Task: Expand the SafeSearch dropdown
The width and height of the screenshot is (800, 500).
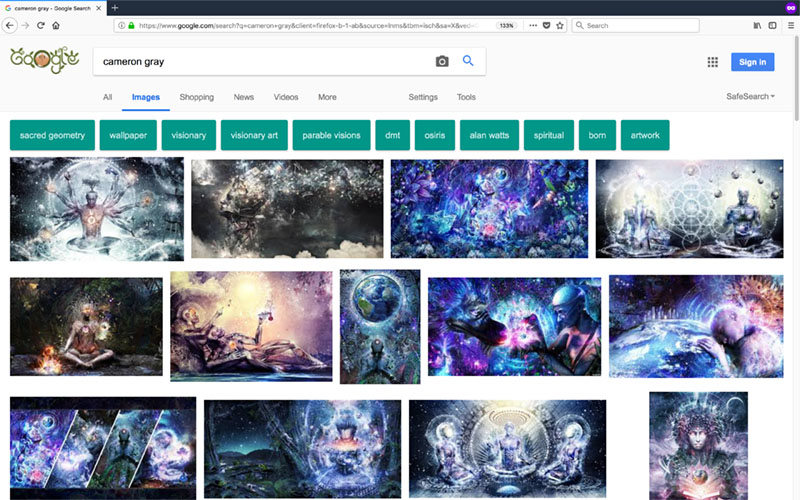Action: point(750,96)
